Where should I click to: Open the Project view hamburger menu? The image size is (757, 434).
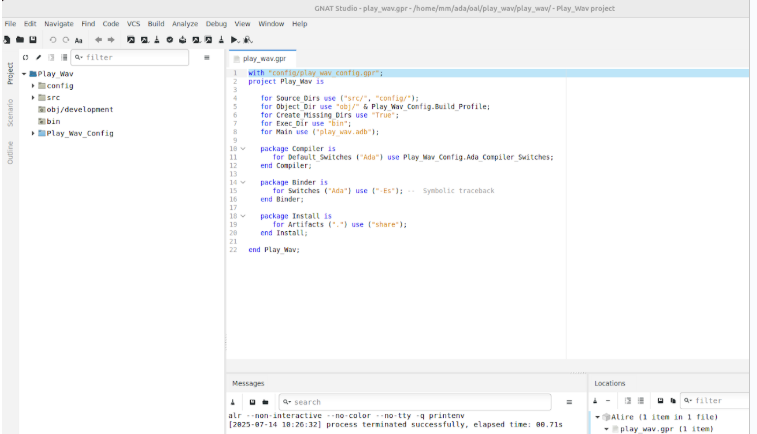pyautogui.click(x=207, y=57)
